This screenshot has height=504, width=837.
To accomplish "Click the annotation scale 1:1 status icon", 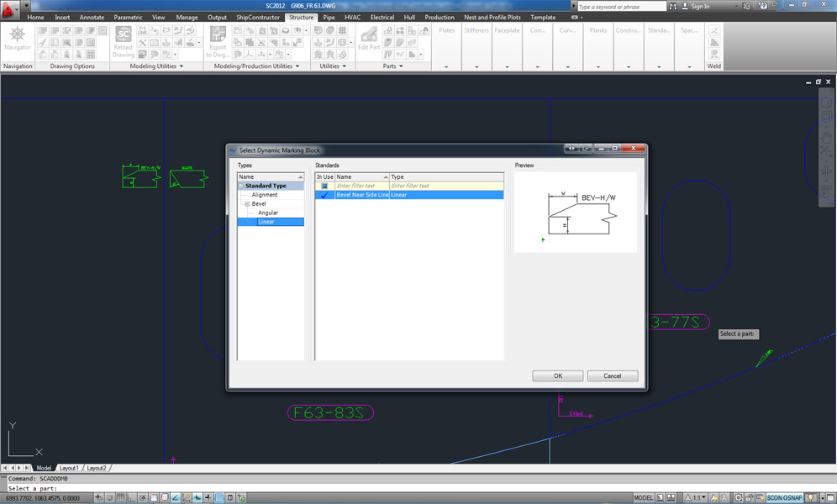I will [x=696, y=497].
